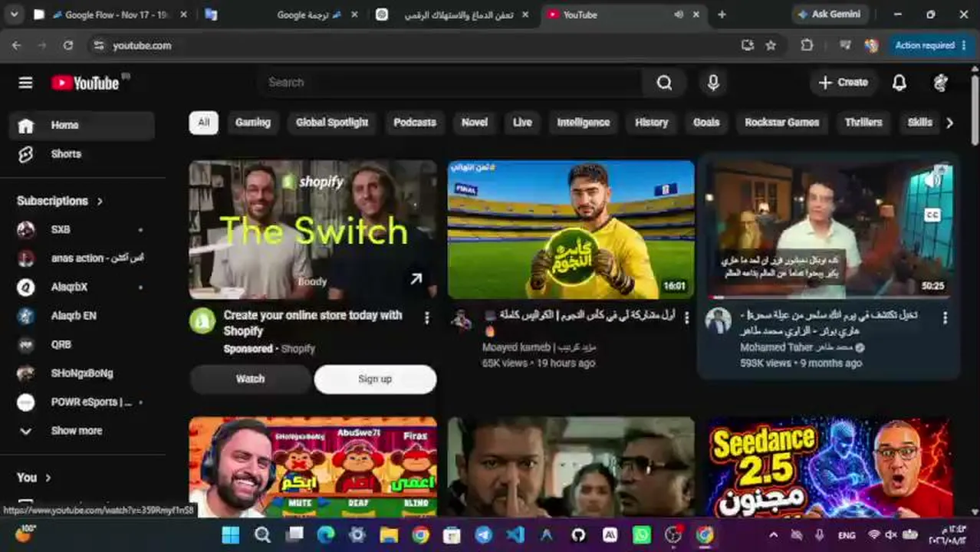This screenshot has width=980, height=552.
Task: Click the Create button
Action: [x=843, y=83]
